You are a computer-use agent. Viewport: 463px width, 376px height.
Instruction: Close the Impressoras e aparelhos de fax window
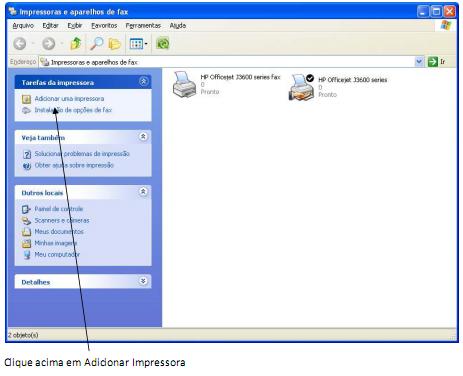click(449, 12)
